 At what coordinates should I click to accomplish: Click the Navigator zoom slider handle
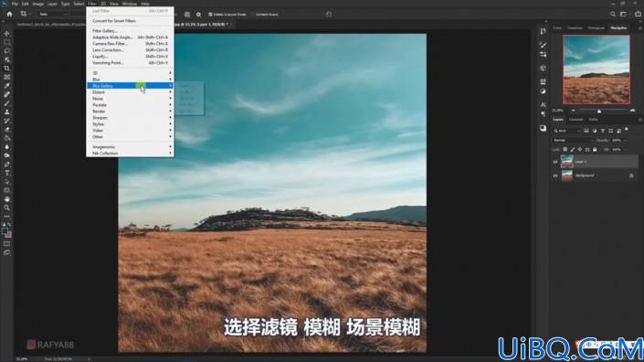coord(599,111)
